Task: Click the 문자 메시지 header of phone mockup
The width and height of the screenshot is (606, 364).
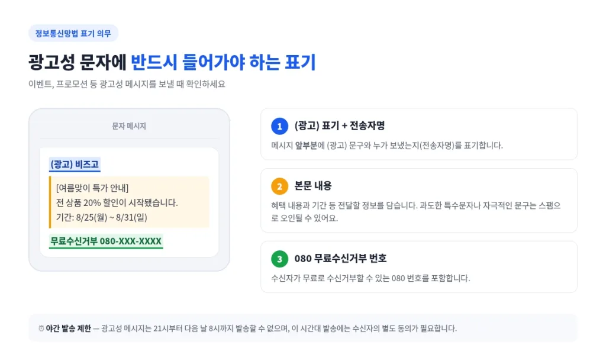Action: 129,126
